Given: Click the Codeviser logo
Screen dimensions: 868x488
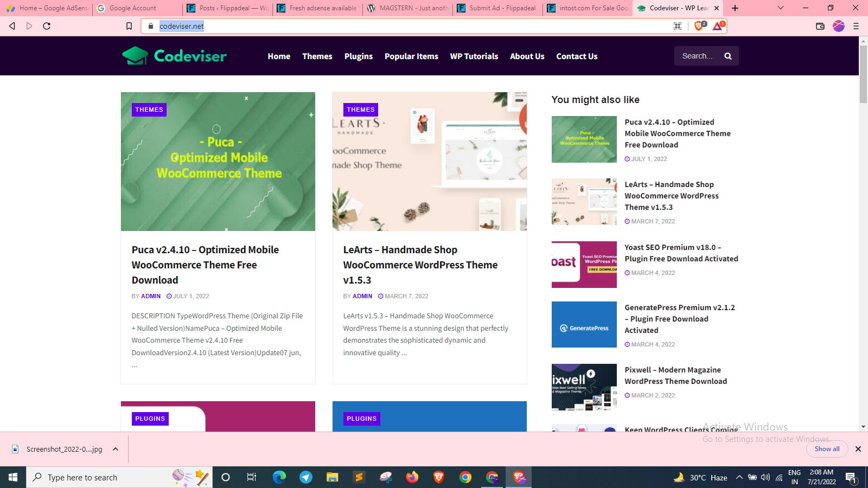Looking at the screenshot, I should click(174, 56).
